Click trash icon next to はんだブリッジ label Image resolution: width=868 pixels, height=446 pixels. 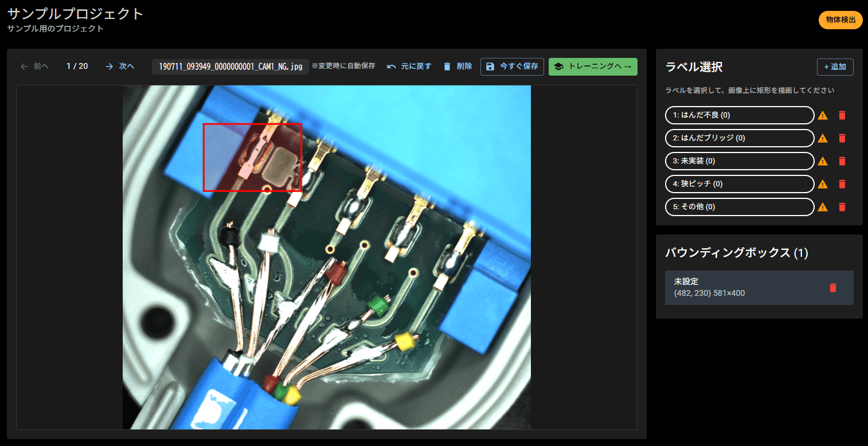click(x=842, y=138)
